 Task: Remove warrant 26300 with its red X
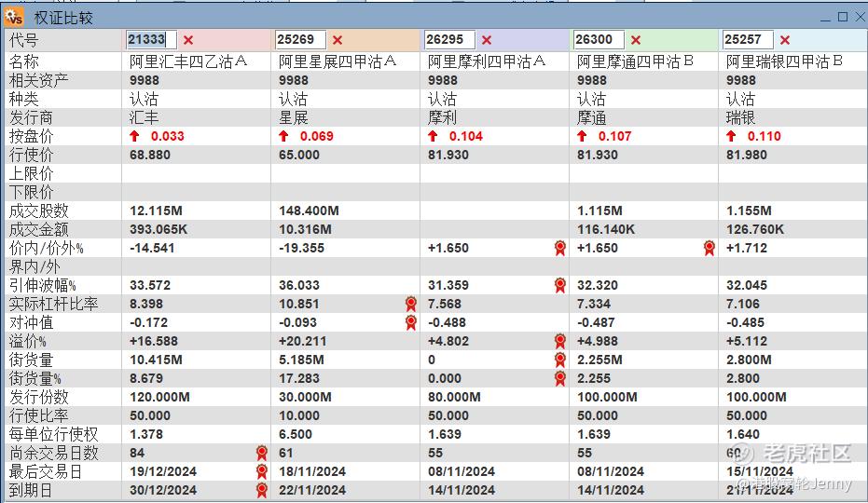coord(636,40)
